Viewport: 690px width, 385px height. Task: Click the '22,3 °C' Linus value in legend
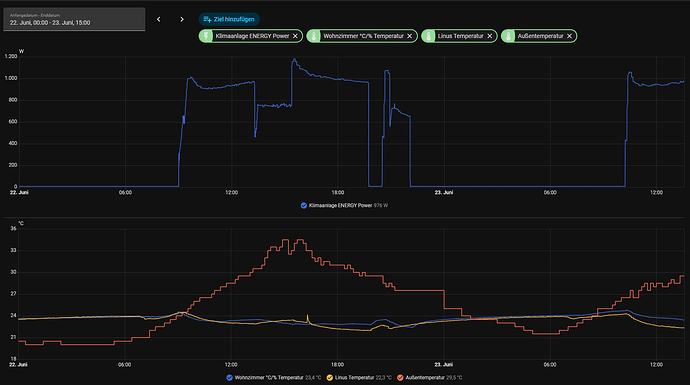pos(383,378)
